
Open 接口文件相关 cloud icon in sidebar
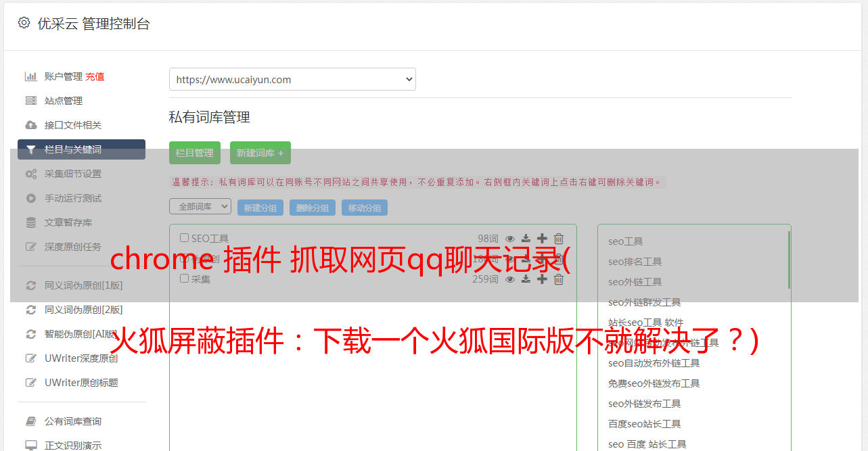(30, 125)
